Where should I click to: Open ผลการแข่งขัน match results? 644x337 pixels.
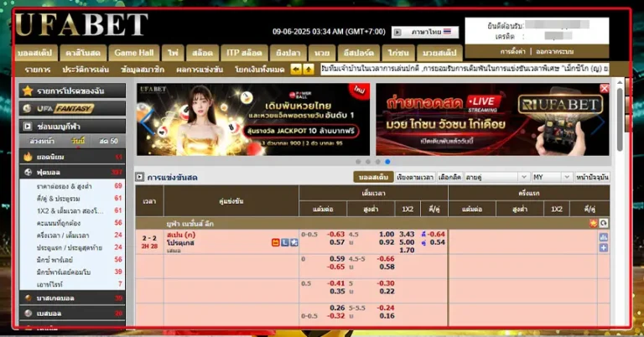tap(200, 70)
